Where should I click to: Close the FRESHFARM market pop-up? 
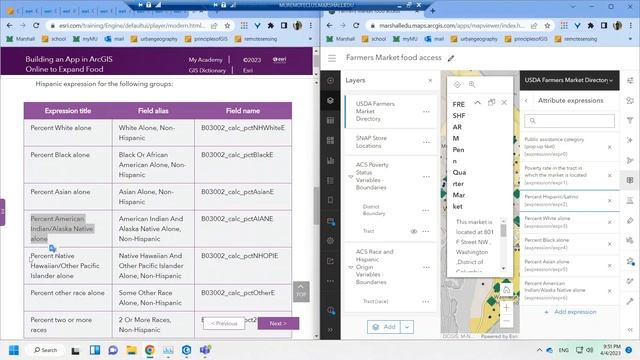point(504,102)
